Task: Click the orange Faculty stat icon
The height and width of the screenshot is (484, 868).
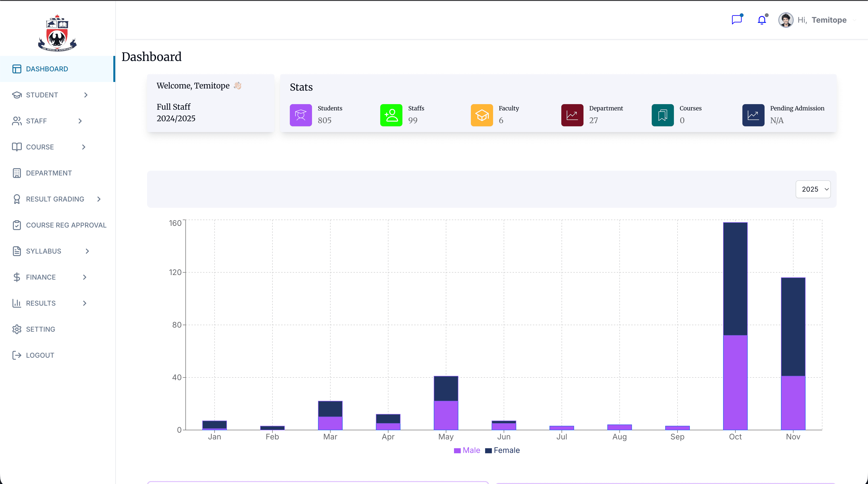Action: [x=481, y=115]
